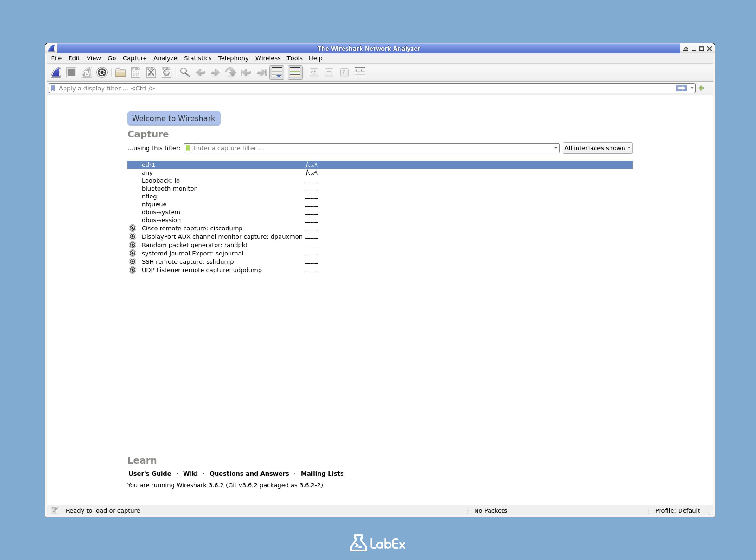Start a new live capture with the blue fin icon
The width and height of the screenshot is (756, 560).
[x=56, y=72]
